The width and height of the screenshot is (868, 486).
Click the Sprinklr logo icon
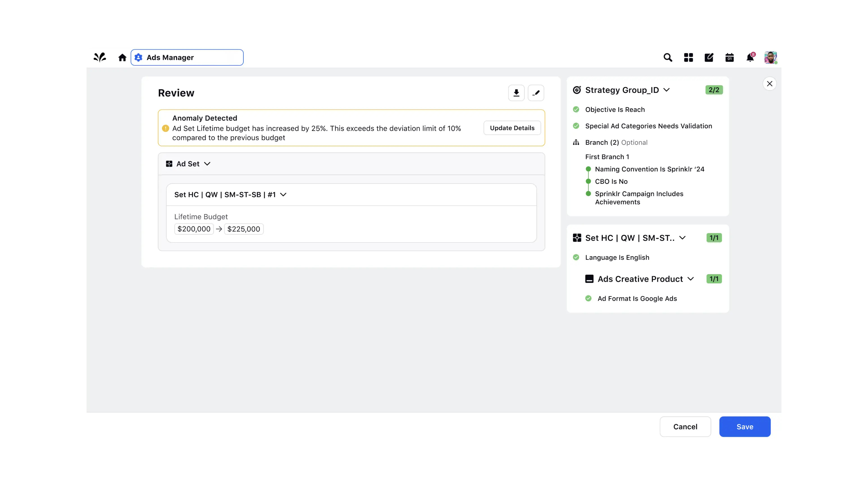[x=100, y=57]
